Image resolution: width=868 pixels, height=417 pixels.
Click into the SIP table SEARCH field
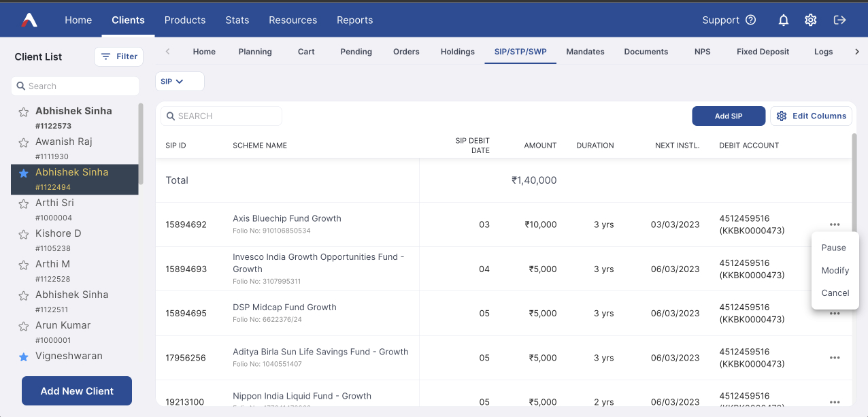[x=221, y=116]
